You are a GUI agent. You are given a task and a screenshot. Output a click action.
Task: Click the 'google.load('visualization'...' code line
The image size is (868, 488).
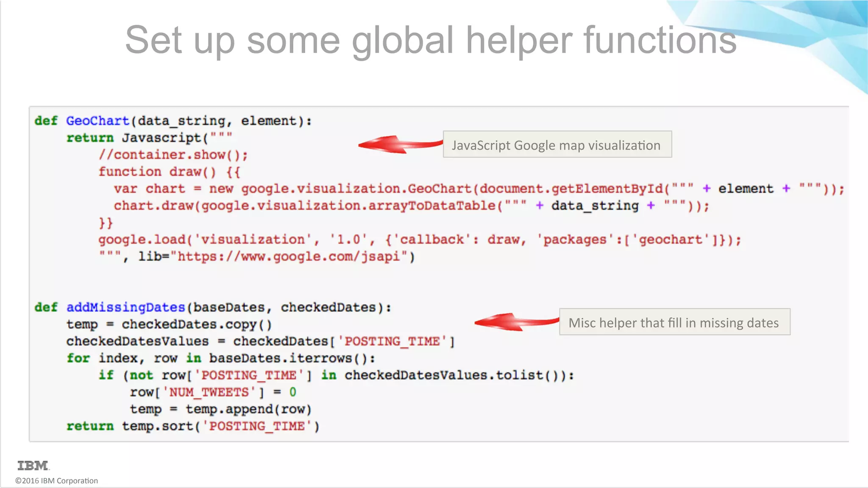[x=420, y=240]
